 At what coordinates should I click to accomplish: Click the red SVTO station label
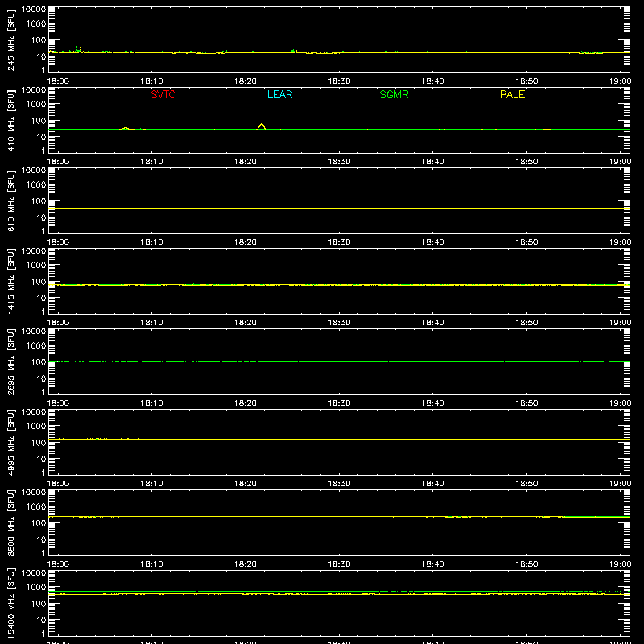[x=163, y=94]
